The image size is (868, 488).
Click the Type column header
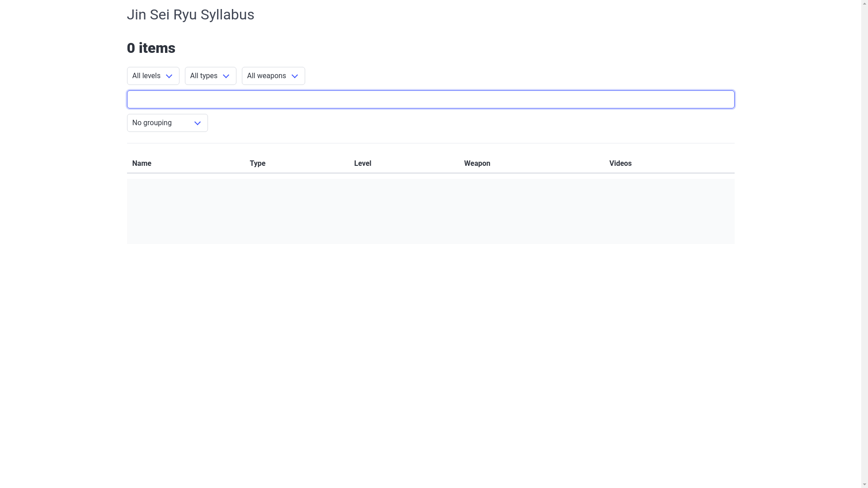(x=257, y=164)
